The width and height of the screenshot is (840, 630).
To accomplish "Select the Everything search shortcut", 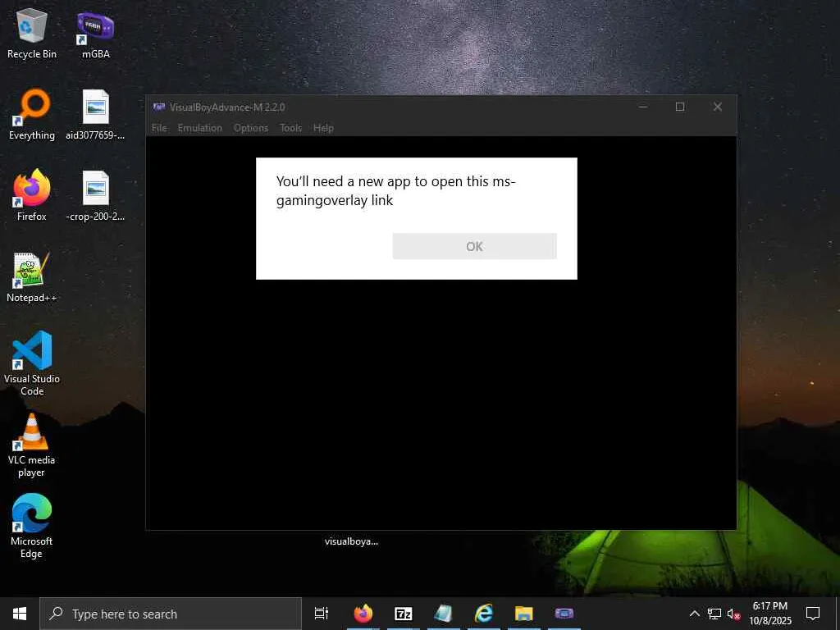I will 32,115.
